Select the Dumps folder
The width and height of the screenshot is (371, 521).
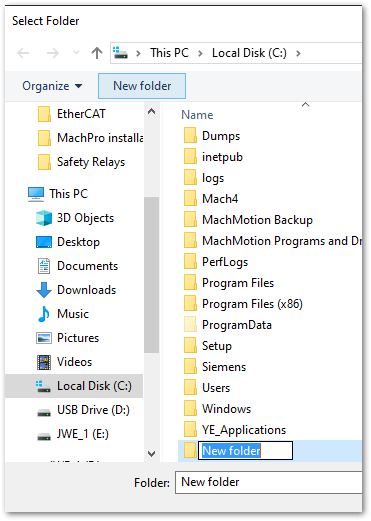click(x=212, y=136)
